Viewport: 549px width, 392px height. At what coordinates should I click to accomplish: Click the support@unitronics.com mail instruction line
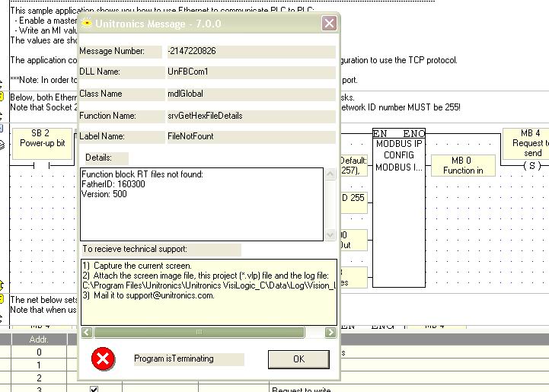(x=148, y=295)
